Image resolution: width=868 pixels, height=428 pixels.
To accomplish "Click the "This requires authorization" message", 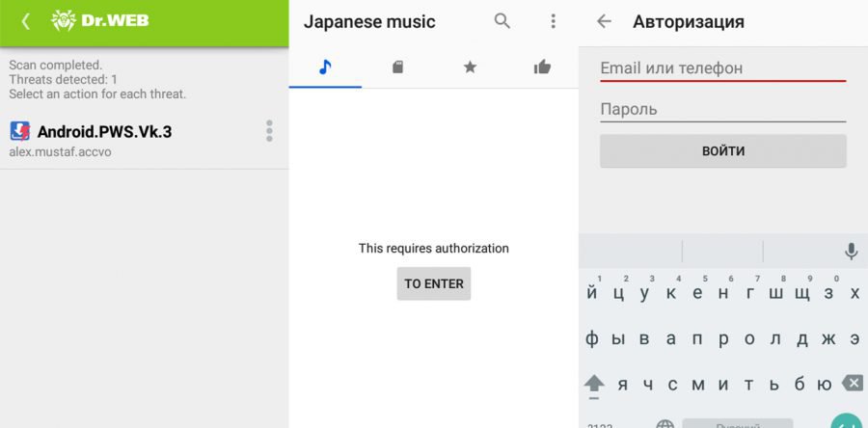I will point(434,249).
